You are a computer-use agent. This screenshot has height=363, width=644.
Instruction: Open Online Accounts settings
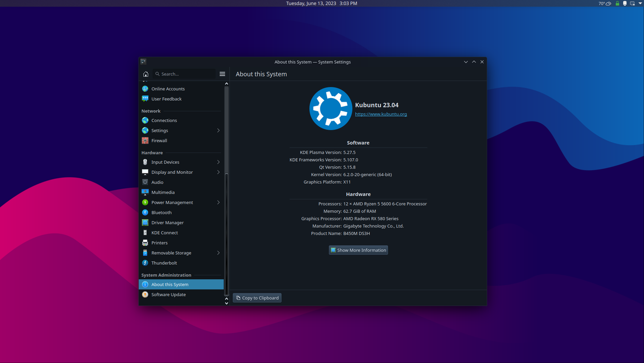coord(181,89)
